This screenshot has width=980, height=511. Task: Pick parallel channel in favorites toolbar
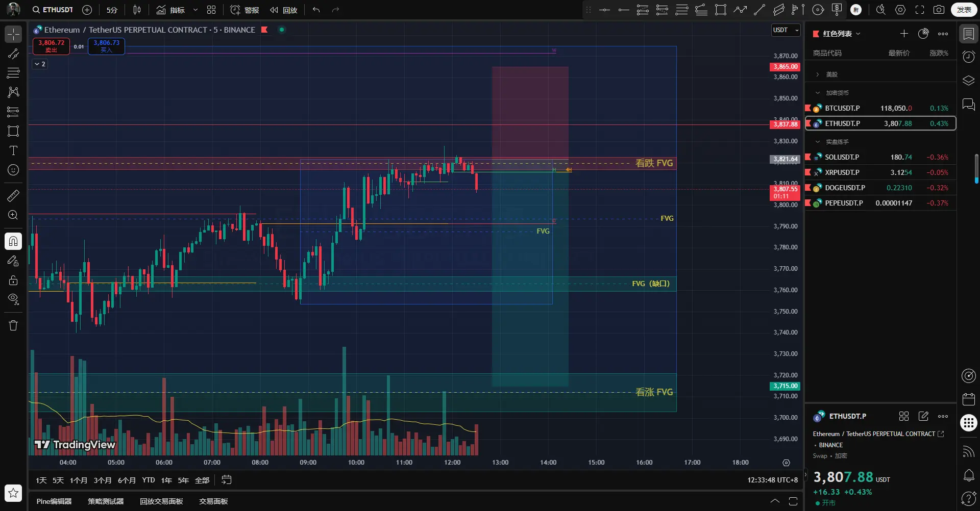tap(779, 10)
